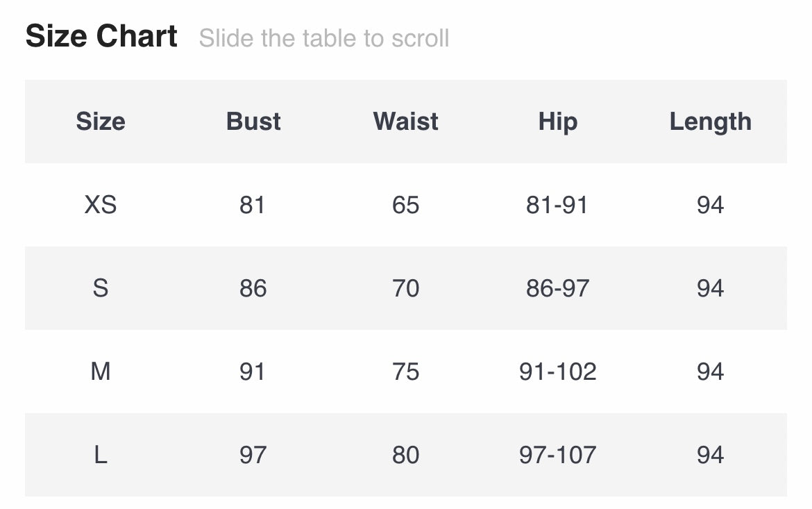
Task: Select the M hip range 91-102
Action: pyautogui.click(x=557, y=372)
